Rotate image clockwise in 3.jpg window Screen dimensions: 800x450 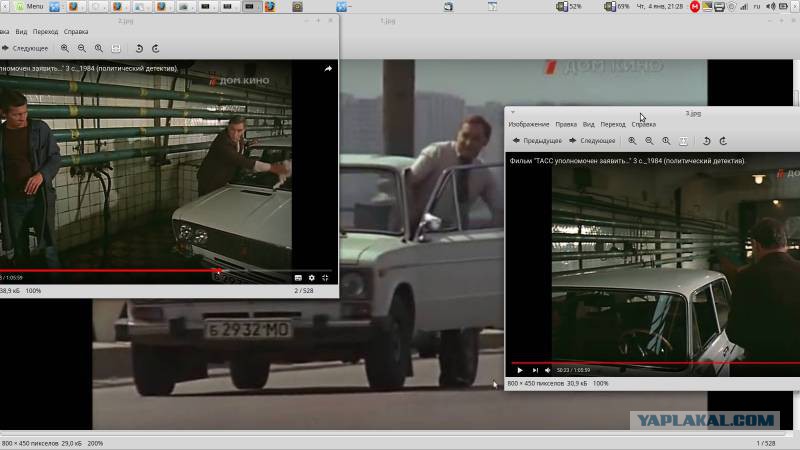pos(723,141)
